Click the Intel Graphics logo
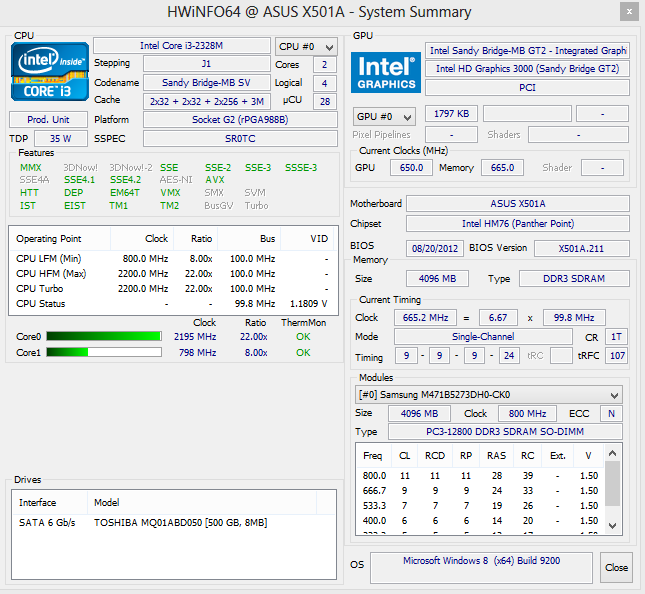This screenshot has height=594, width=645. pyautogui.click(x=386, y=72)
